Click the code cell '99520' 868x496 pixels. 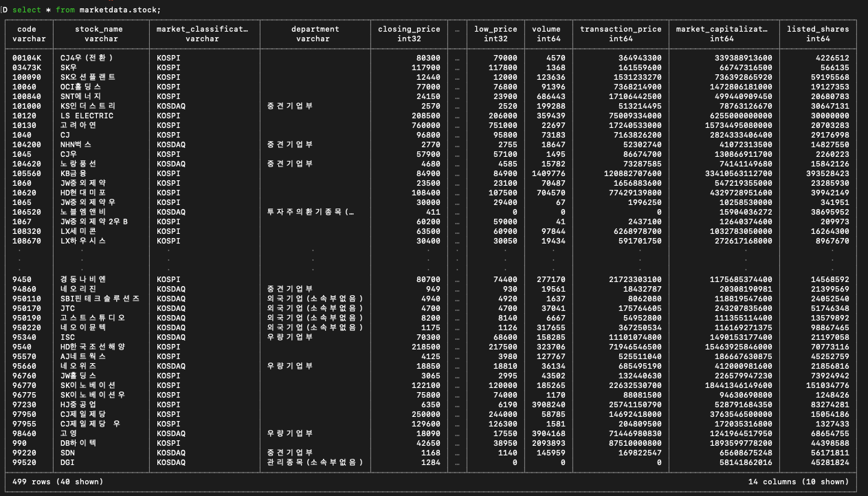(25, 462)
